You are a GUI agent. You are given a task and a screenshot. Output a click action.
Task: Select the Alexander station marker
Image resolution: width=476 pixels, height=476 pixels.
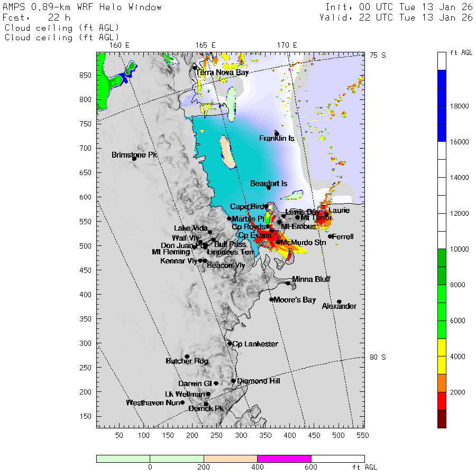tap(339, 302)
